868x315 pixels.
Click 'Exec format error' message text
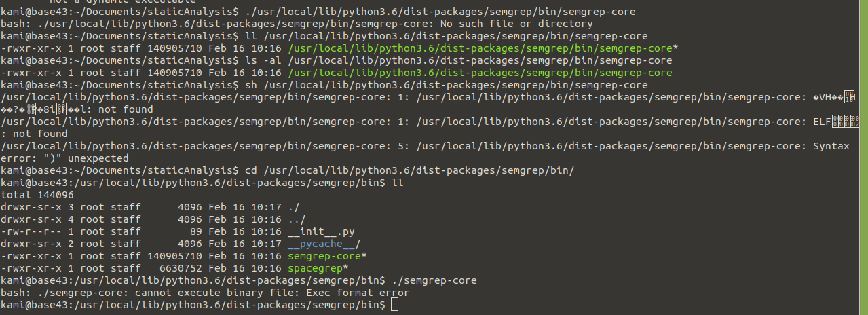[358, 293]
